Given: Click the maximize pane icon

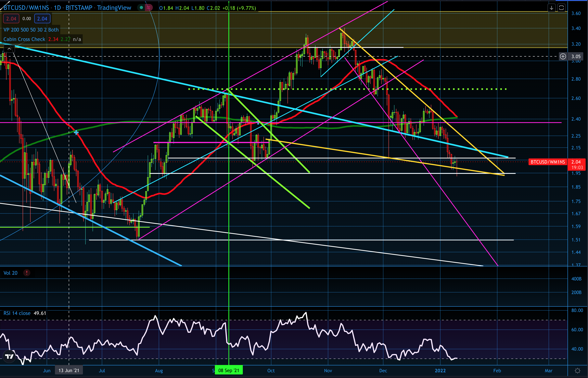Looking at the screenshot, I should pyautogui.click(x=561, y=8).
